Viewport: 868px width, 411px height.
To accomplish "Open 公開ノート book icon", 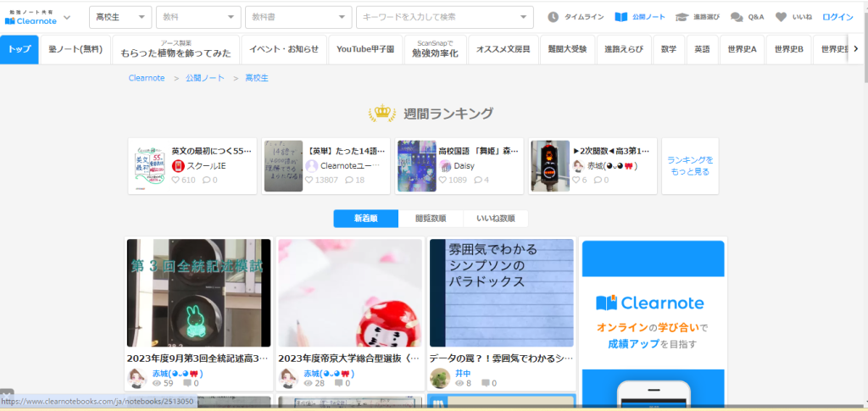I will (x=621, y=17).
